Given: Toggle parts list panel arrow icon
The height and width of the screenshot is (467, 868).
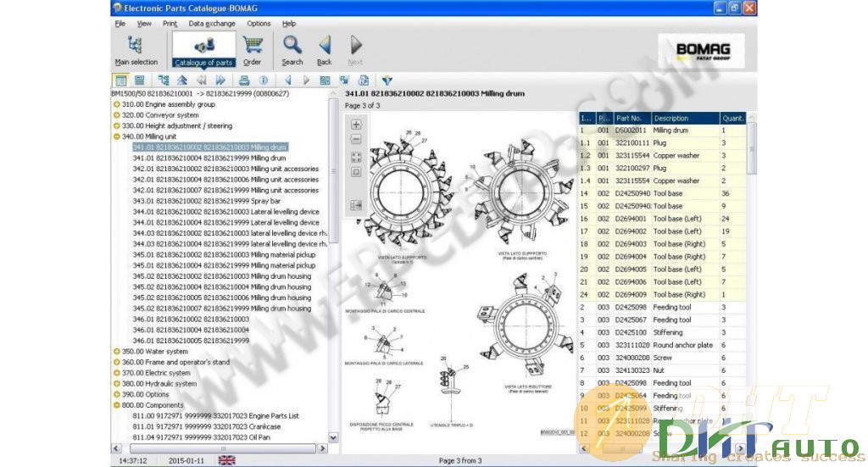Looking at the screenshot, I should coord(356,205).
